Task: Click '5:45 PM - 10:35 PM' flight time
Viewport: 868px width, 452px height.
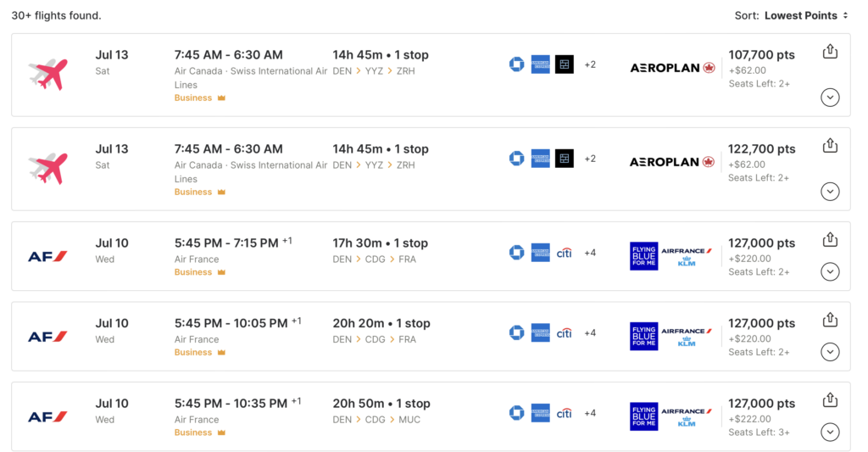Action: [231, 404]
